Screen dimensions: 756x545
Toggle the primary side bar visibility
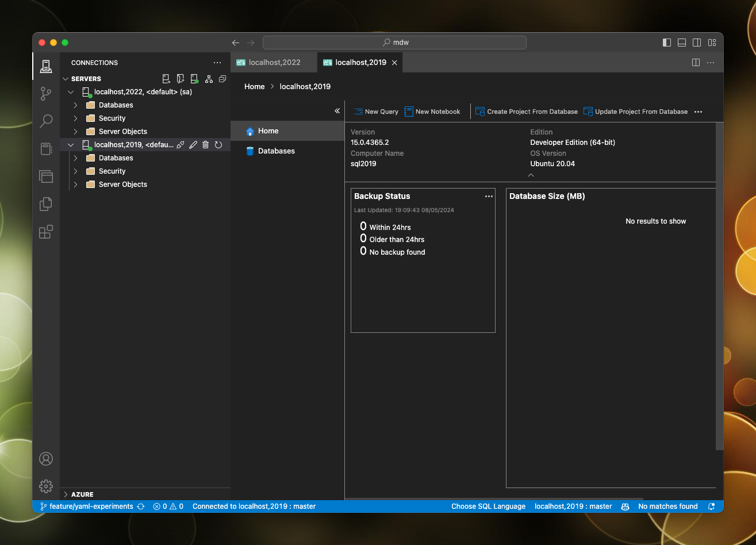(x=667, y=43)
